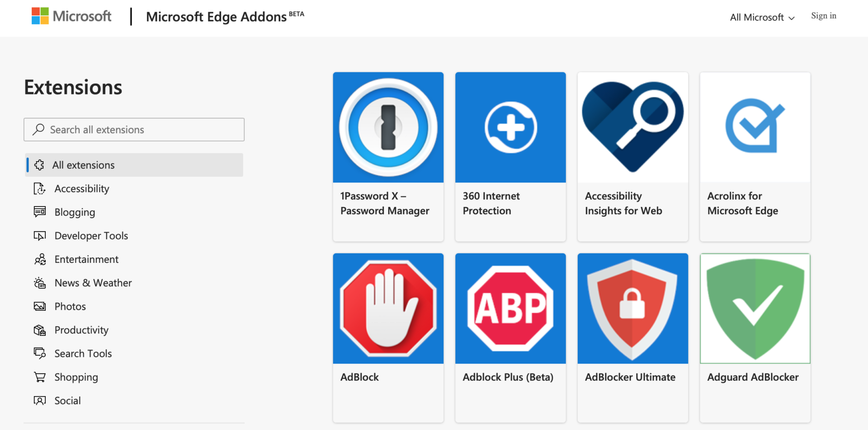The image size is (868, 430).
Task: Expand the All Microsoft dropdown
Action: [762, 17]
